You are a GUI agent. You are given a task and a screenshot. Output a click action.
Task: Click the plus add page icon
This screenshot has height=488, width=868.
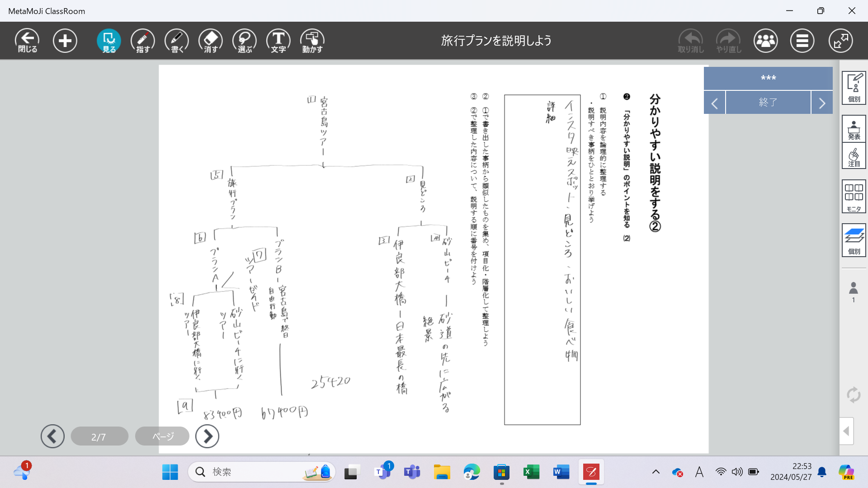coord(65,41)
